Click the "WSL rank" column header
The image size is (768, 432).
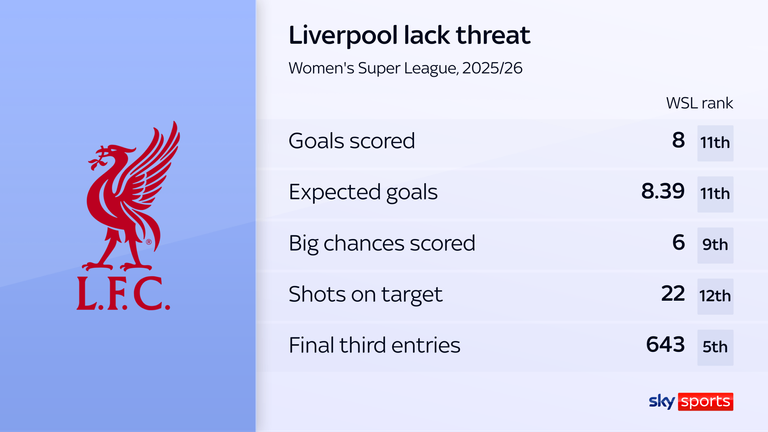pyautogui.click(x=699, y=104)
